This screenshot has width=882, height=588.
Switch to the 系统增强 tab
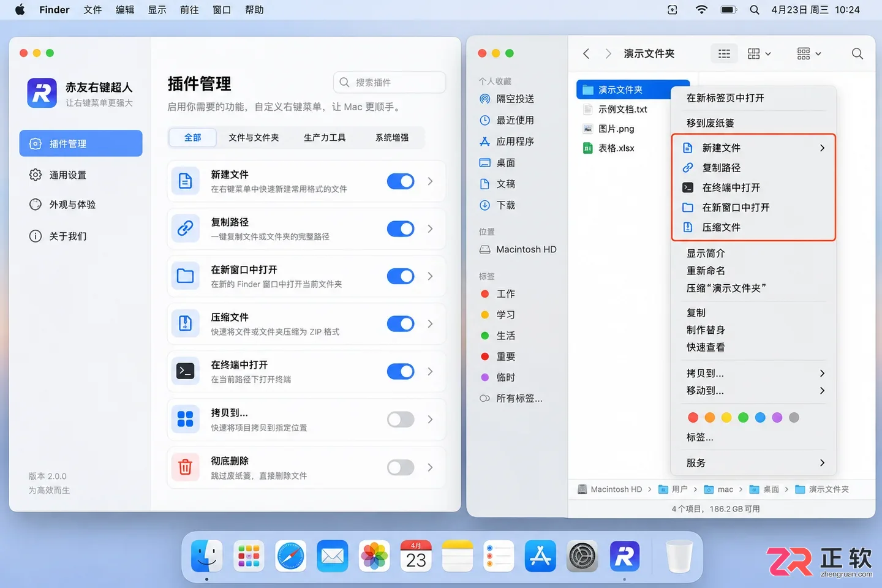click(392, 138)
